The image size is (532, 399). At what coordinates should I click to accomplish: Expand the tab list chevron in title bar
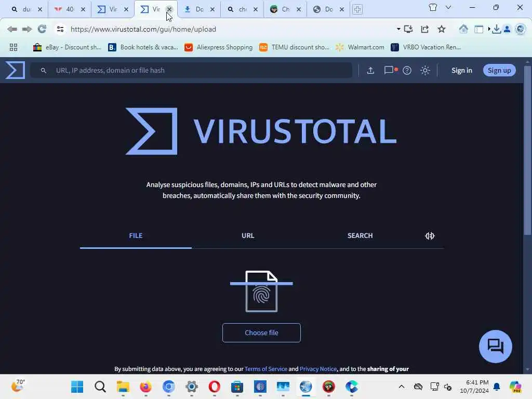point(448,7)
